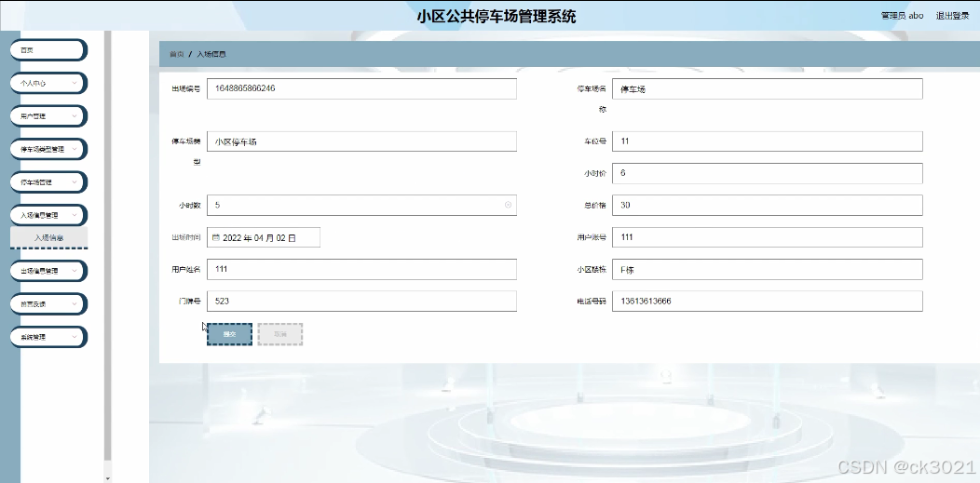Open the date picker showing 2022年04月02日
The height and width of the screenshot is (483, 980).
(x=263, y=237)
